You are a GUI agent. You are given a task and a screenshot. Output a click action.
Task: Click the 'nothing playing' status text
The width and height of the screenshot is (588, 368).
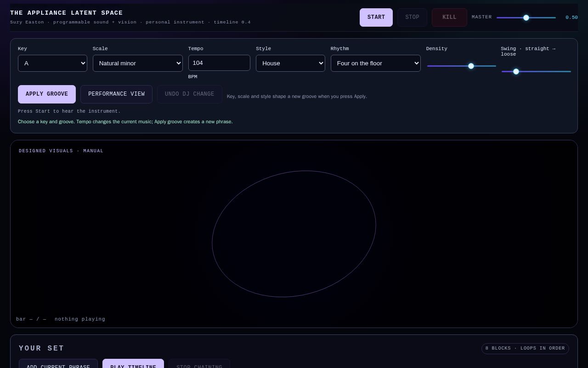[x=80, y=319]
